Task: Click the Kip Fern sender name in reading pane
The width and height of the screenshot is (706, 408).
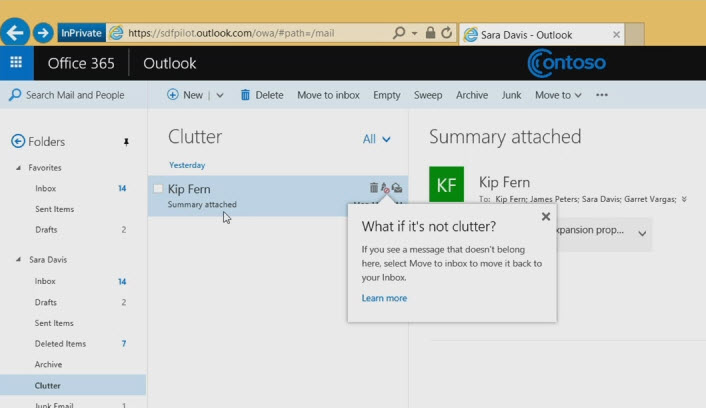Action: 504,182
